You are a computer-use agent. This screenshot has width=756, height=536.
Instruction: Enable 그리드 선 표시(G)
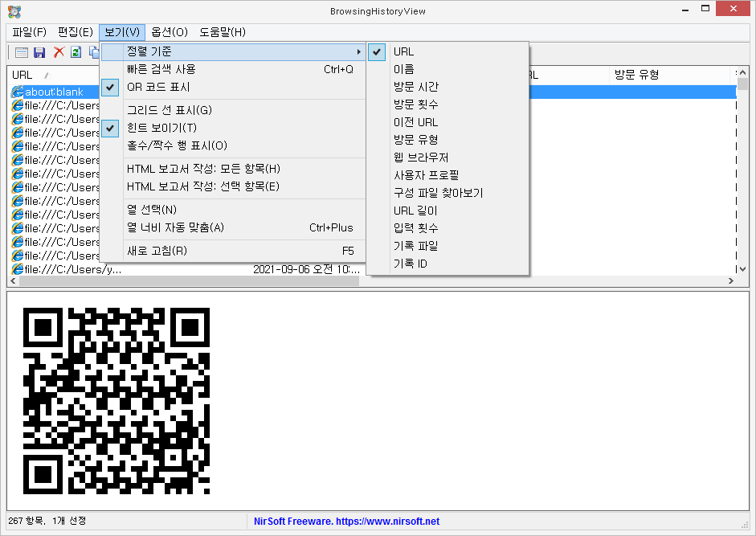click(x=233, y=110)
